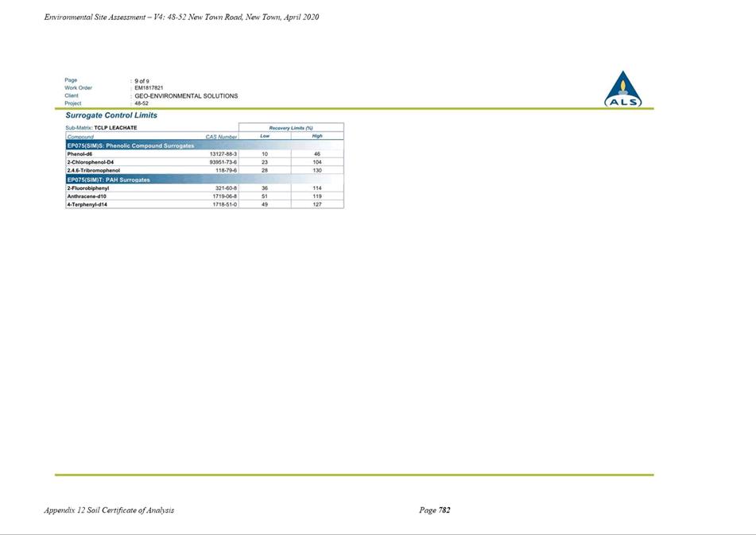Click the 'Low' column header
This screenshot has width=756, height=535.
click(265, 136)
